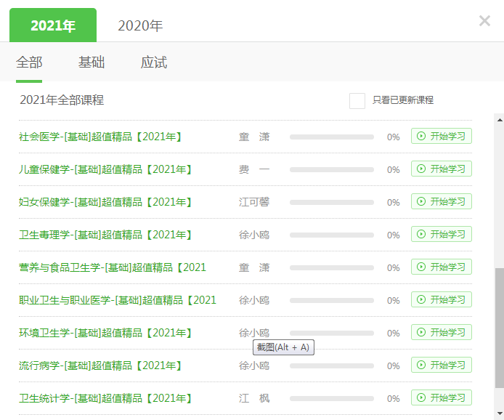
Task: Click play icon in 儿童保健学 row
Action: pyautogui.click(x=420, y=169)
